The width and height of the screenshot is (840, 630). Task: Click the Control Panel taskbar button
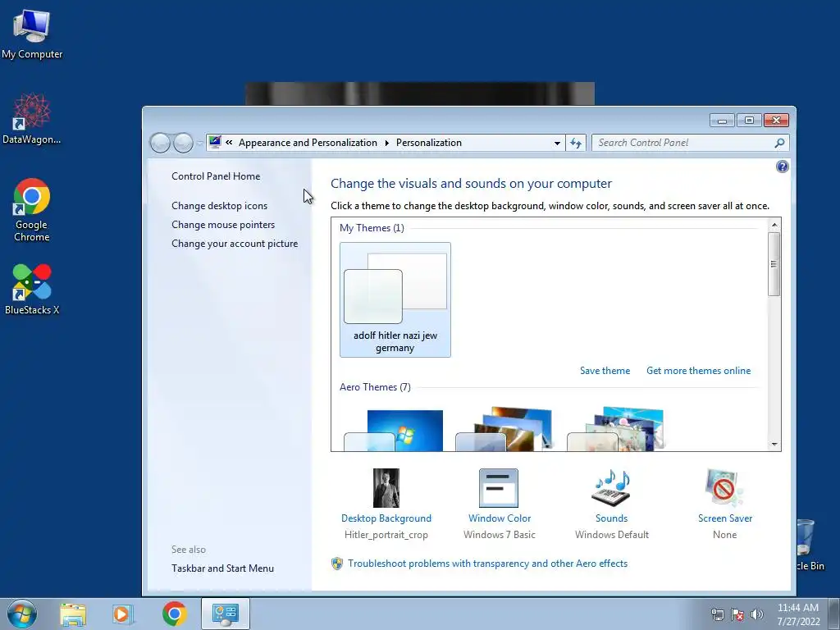click(x=226, y=614)
